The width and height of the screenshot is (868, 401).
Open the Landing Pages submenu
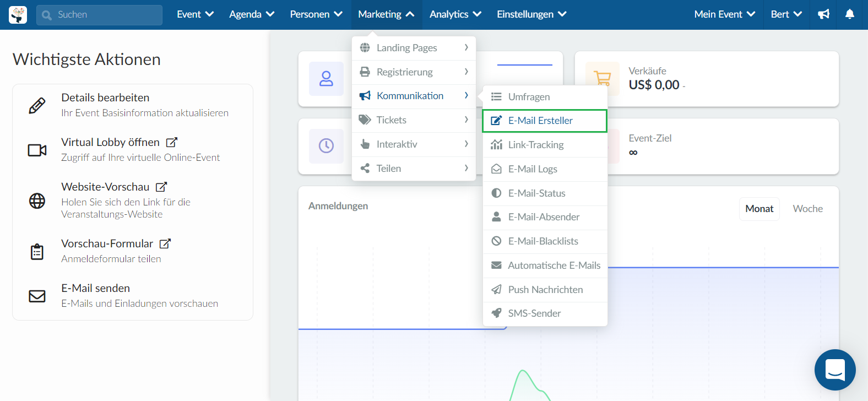click(414, 48)
